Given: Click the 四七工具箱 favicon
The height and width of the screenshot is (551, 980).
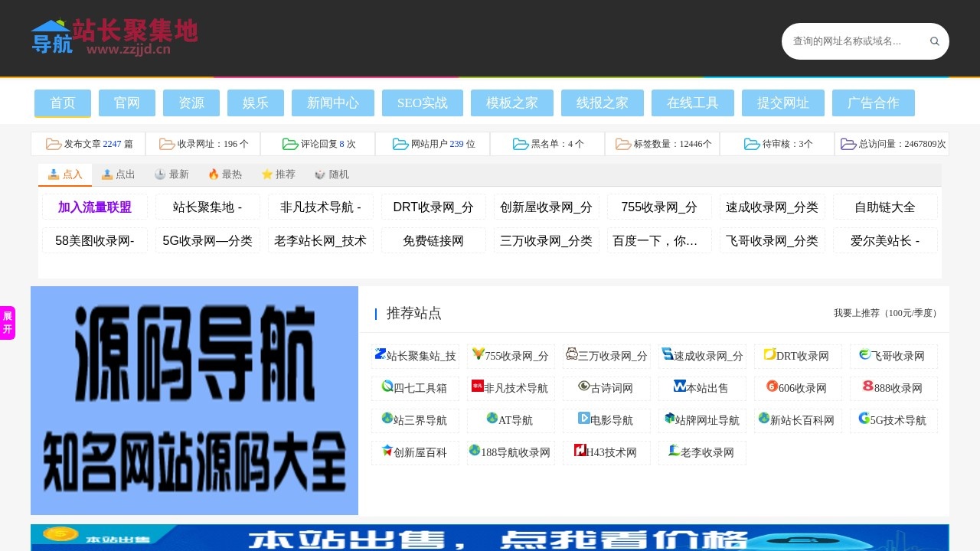Looking at the screenshot, I should click(x=387, y=386).
